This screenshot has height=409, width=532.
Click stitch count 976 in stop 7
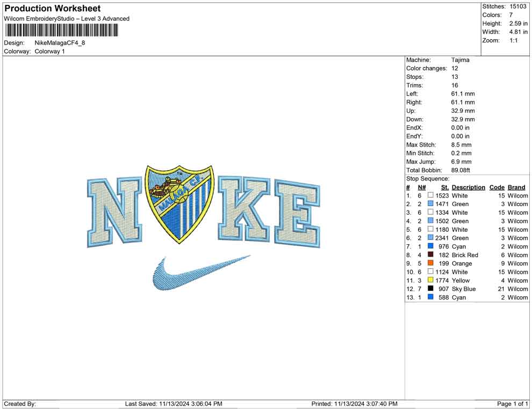443,246
